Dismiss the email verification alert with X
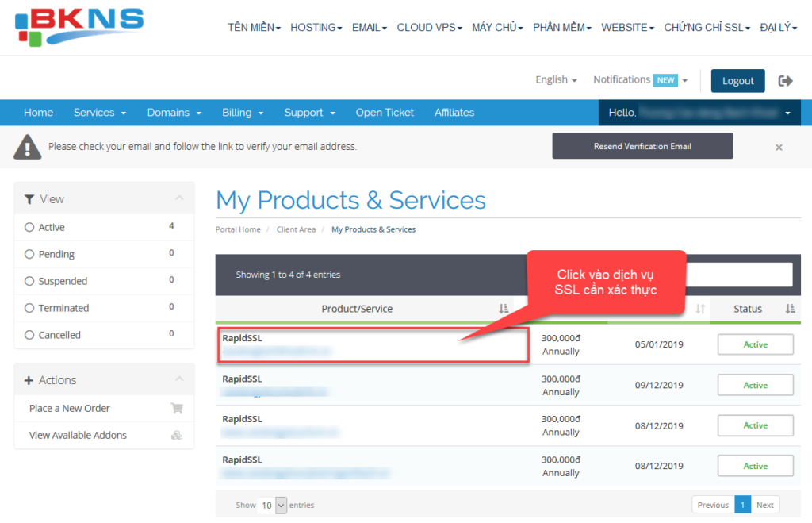The height and width of the screenshot is (523, 812). coord(779,147)
